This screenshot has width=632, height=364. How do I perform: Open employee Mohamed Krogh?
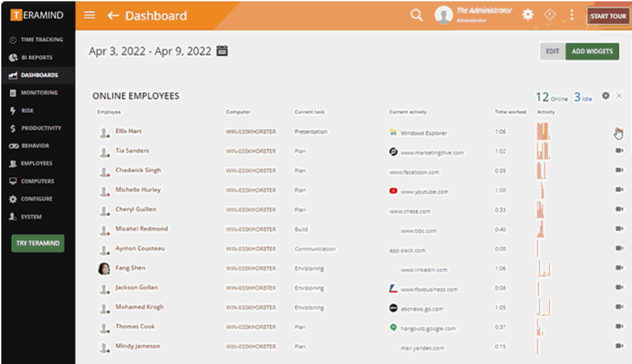140,307
